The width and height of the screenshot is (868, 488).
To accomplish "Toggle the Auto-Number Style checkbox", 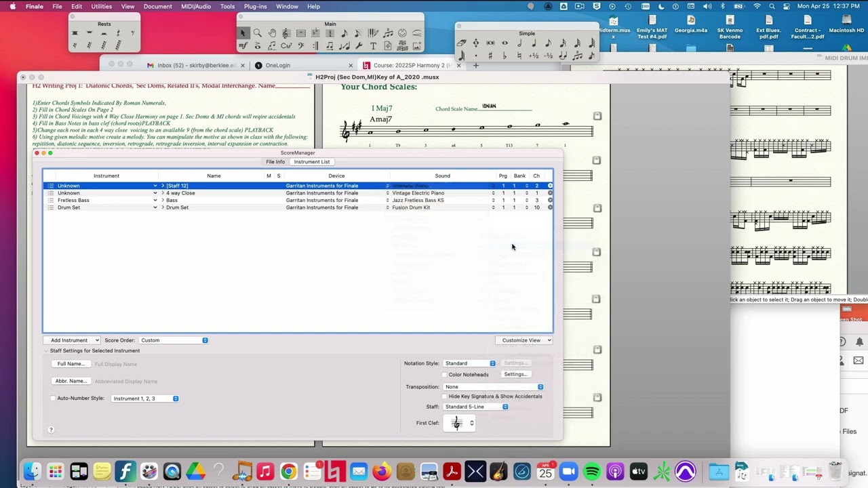I will coord(53,399).
